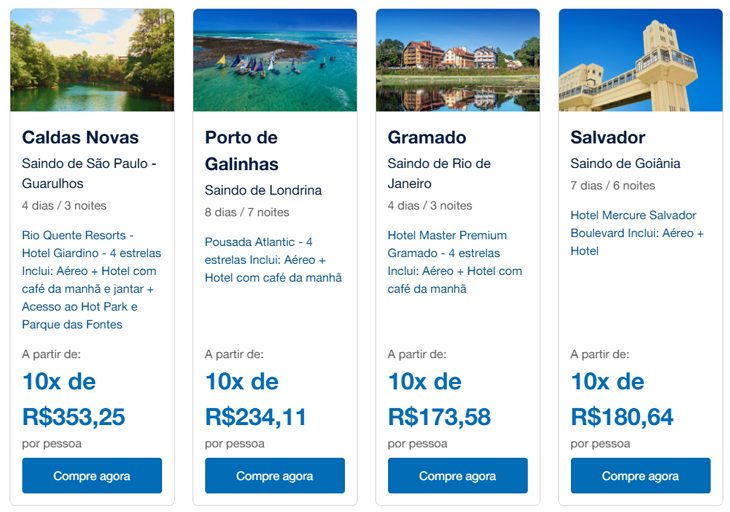The width and height of the screenshot is (730, 512).
Task: Select the Caldas Novas title
Action: coord(80,137)
